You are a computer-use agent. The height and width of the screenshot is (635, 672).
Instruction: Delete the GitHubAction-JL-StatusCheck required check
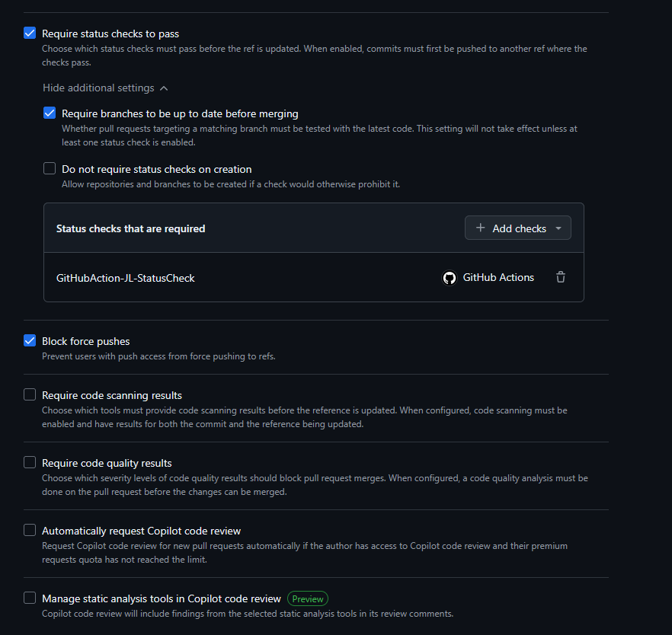tap(561, 277)
